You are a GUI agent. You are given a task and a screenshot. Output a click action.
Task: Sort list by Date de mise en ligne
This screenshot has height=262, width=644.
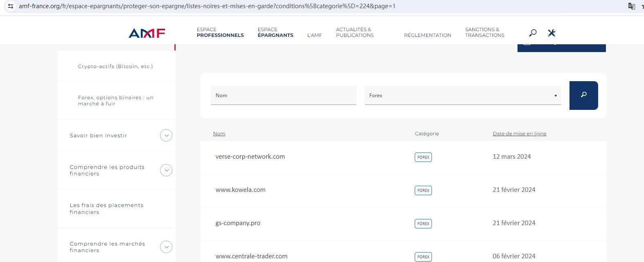[x=519, y=134]
